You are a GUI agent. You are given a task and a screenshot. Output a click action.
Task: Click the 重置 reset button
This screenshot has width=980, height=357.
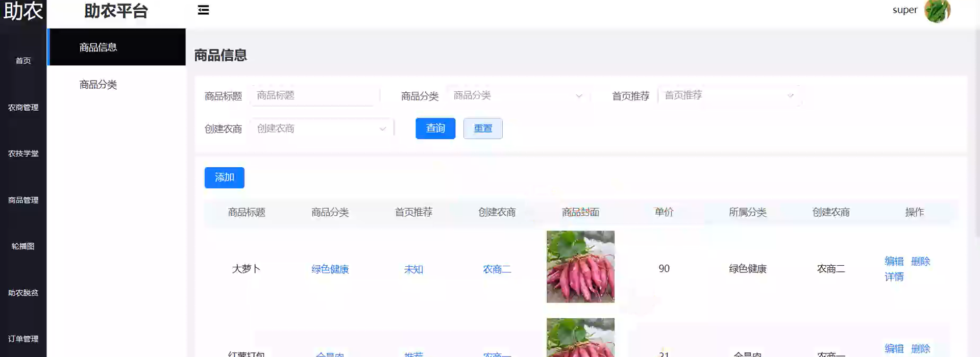(482, 129)
